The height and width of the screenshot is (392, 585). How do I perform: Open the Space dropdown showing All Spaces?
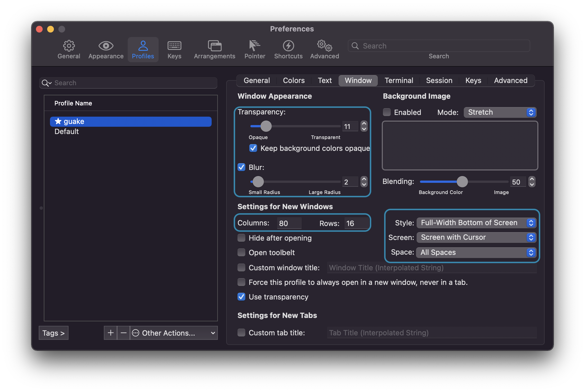[x=476, y=252]
